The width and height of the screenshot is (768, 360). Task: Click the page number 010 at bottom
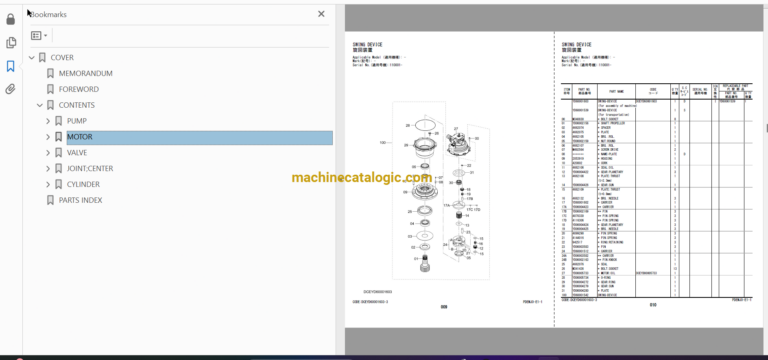pos(653,305)
